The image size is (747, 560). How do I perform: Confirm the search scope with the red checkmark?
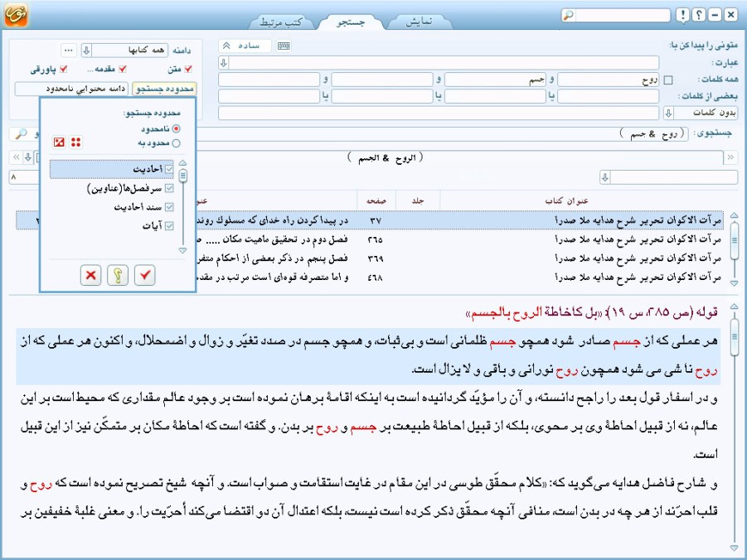(145, 275)
